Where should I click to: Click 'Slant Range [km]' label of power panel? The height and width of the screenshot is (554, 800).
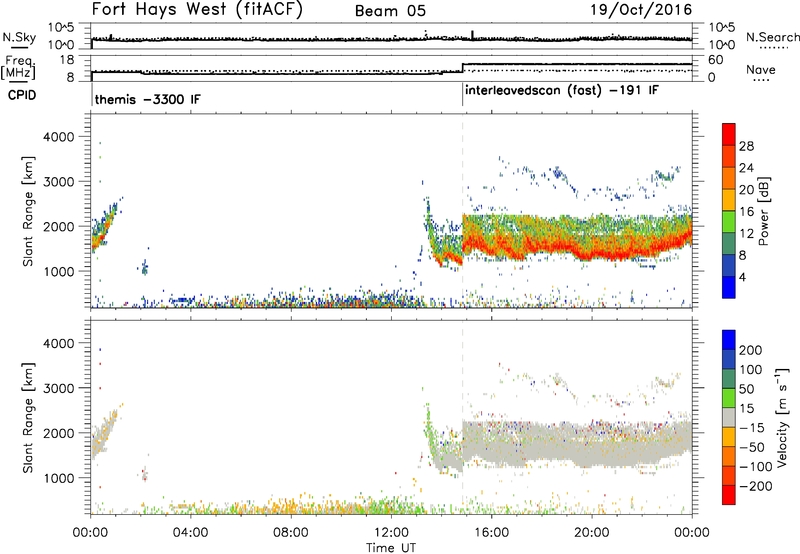pos(28,211)
